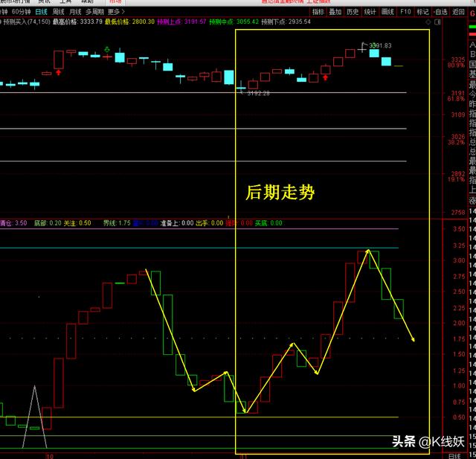Select the 日线 daily period tab
The width and height of the screenshot is (476, 459).
[x=42, y=12]
